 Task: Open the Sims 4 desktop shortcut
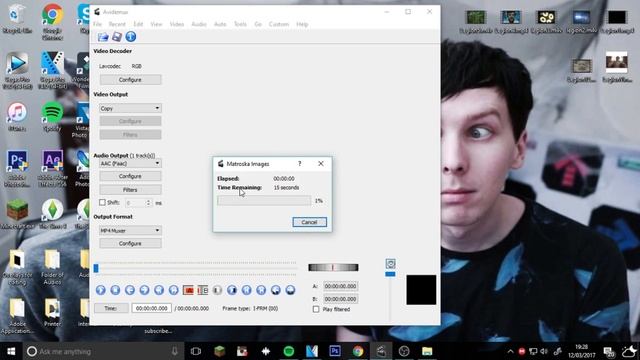52,214
